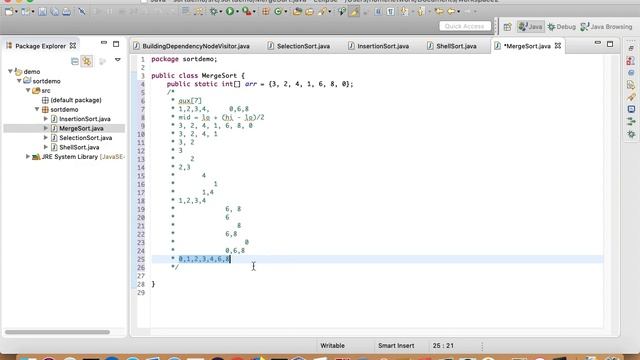The width and height of the screenshot is (640, 360).
Task: Toggle Link with Editor in Package Explorer
Action: click(x=87, y=61)
